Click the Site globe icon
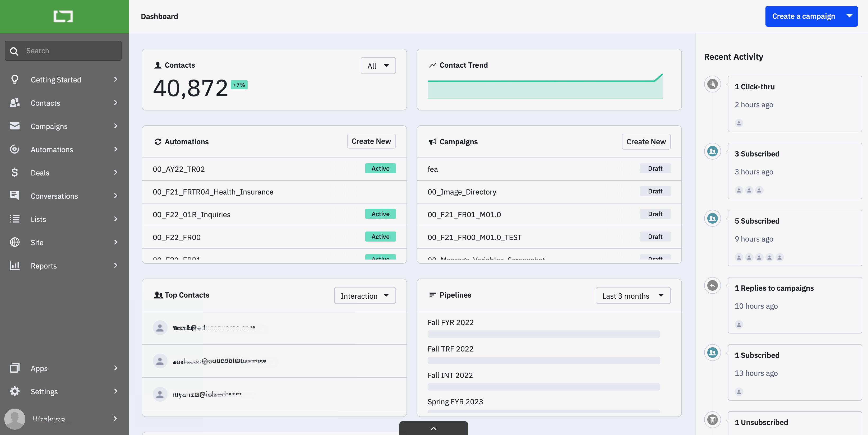This screenshot has height=435, width=868. [x=15, y=242]
